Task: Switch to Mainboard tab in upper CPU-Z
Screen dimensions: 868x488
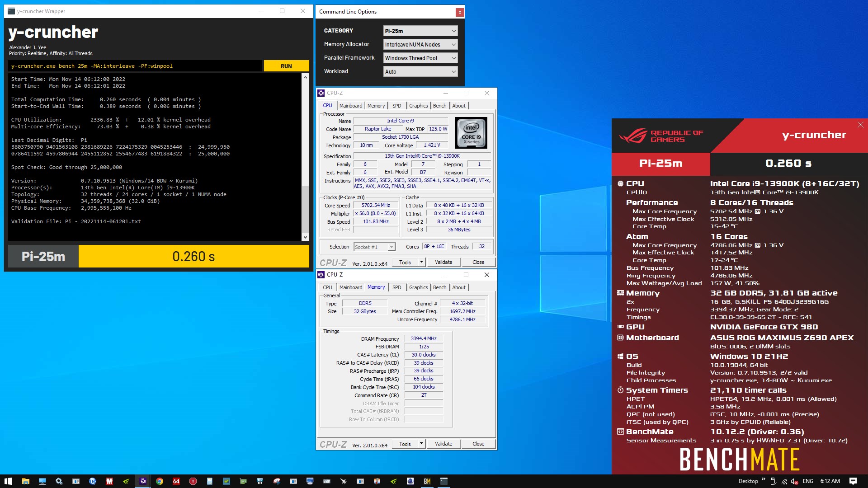Action: click(x=351, y=106)
